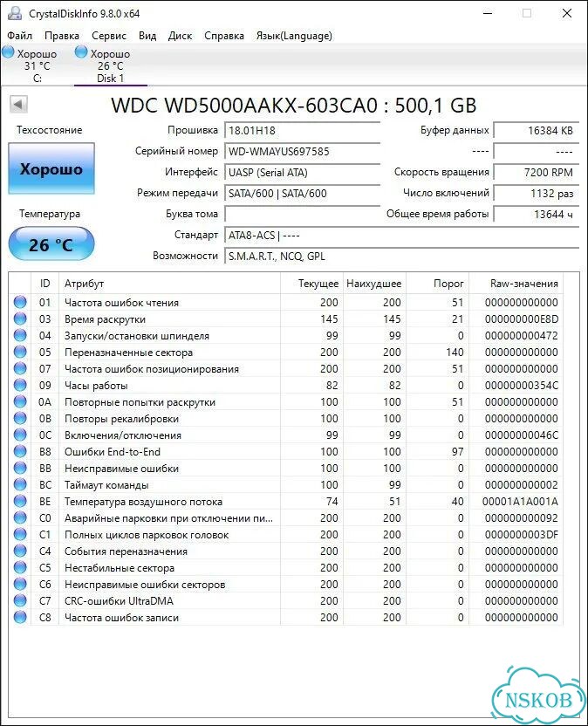The height and width of the screenshot is (726, 588).
Task: Click the Стандарт field ATA8-ACS
Action: click(x=402, y=236)
